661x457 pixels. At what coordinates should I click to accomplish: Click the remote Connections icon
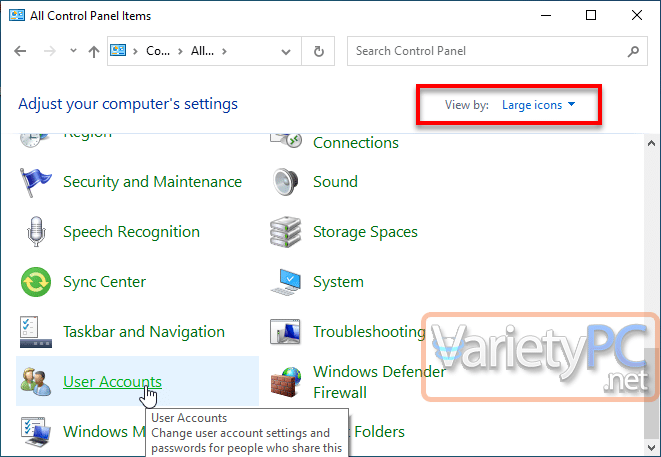[286, 140]
